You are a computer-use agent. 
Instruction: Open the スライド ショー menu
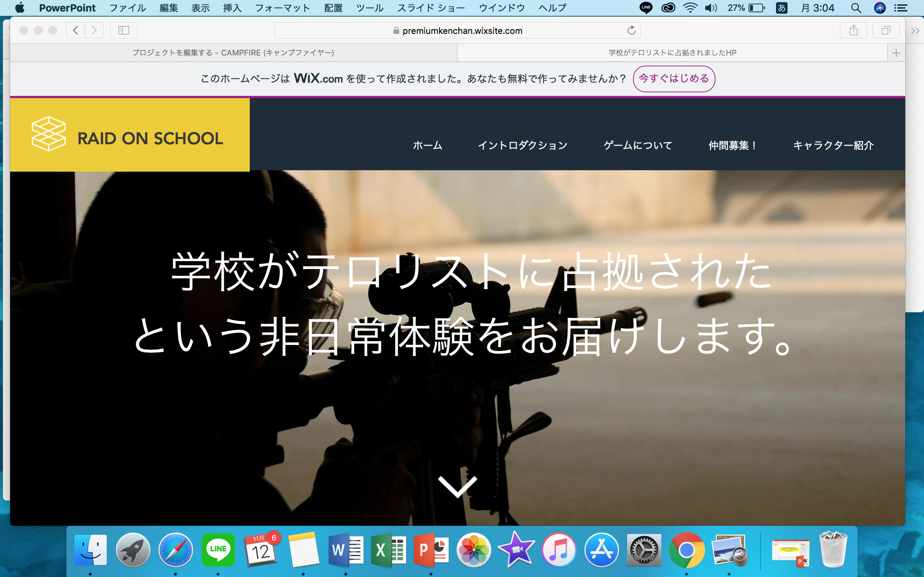(431, 8)
